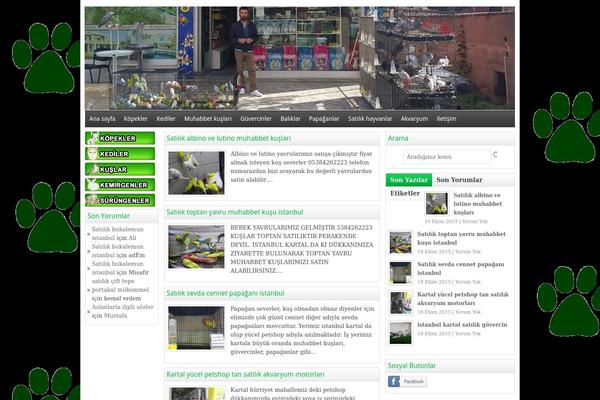Open sidebar link Satılık albino ve lutino muhabbet kuşları

[x=478, y=204]
